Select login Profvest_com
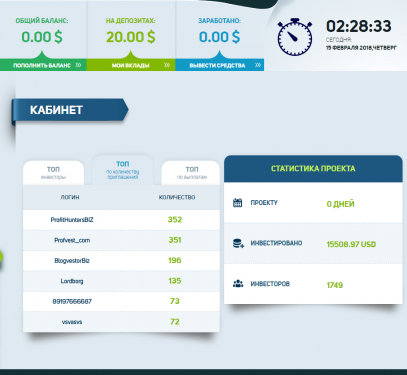407x375 pixels. pos(72,240)
